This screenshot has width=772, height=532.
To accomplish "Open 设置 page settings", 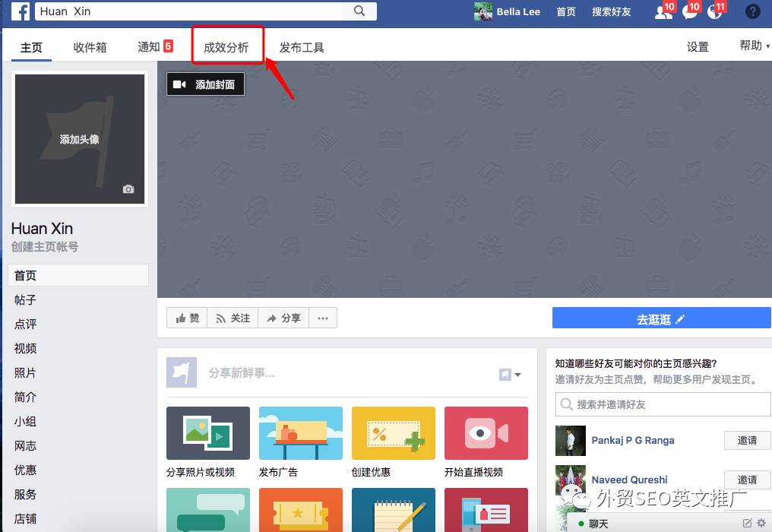I will pyautogui.click(x=698, y=47).
